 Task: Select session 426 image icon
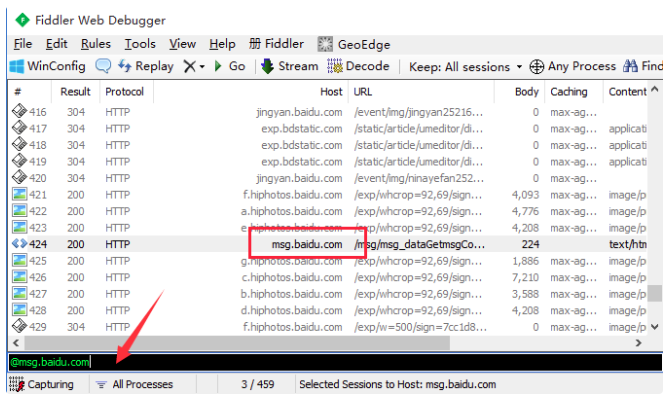(x=20, y=277)
